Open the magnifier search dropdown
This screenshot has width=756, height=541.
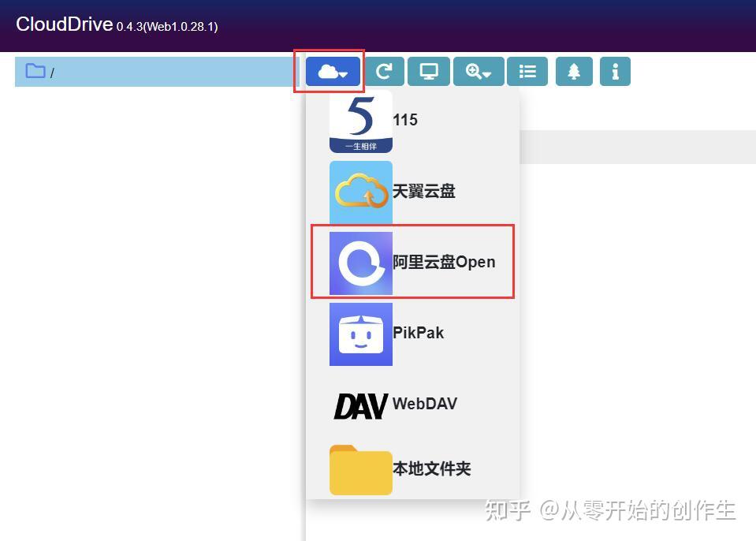coord(479,72)
